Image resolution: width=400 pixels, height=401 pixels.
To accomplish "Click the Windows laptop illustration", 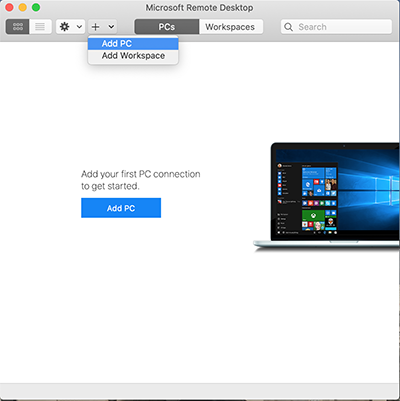I will [x=326, y=197].
